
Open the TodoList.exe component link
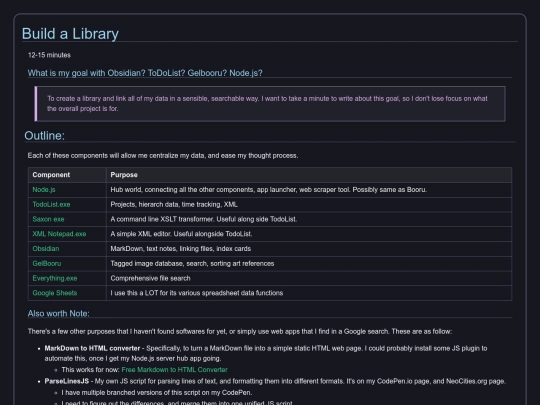click(51, 205)
